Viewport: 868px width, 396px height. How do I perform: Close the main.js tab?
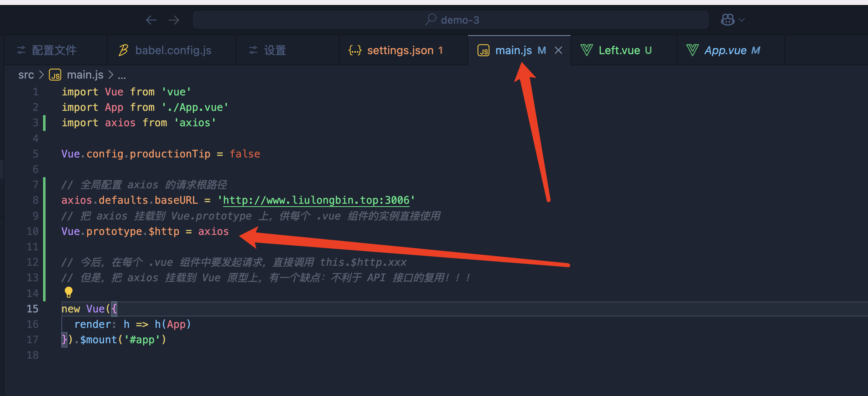[558, 50]
